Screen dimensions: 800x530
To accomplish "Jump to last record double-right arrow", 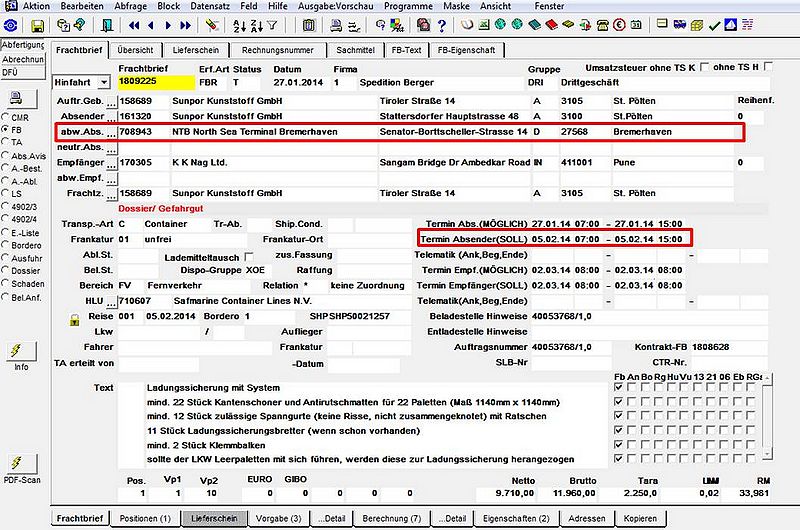I will click(x=186, y=25).
